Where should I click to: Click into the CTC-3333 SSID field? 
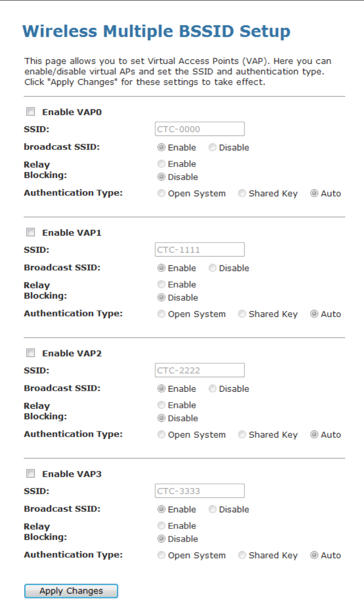tap(200, 491)
